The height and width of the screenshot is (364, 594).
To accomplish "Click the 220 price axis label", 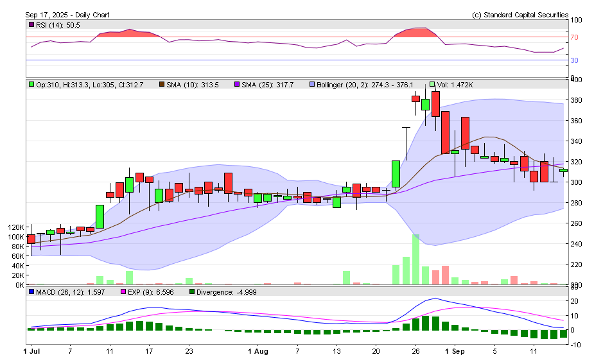I will coord(577,264).
